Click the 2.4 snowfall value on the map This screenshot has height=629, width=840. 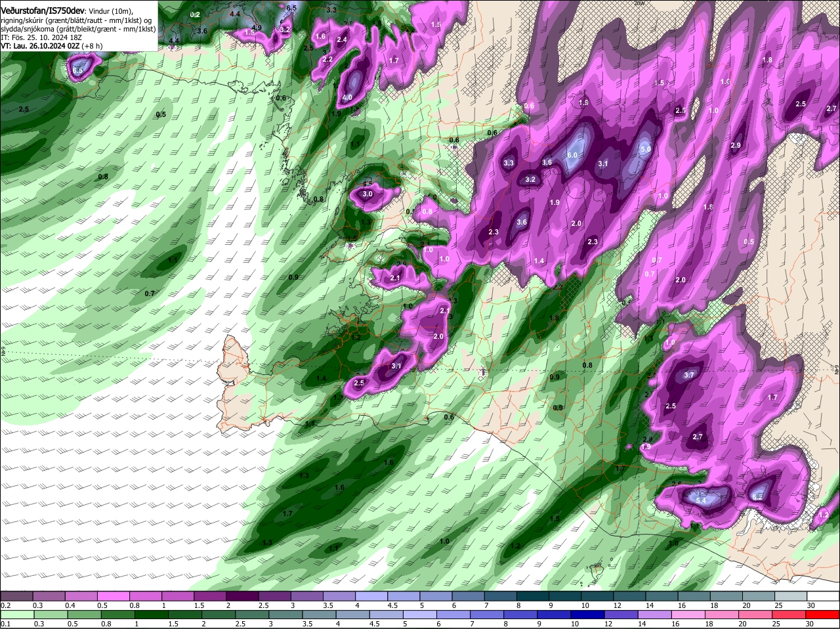341,39
